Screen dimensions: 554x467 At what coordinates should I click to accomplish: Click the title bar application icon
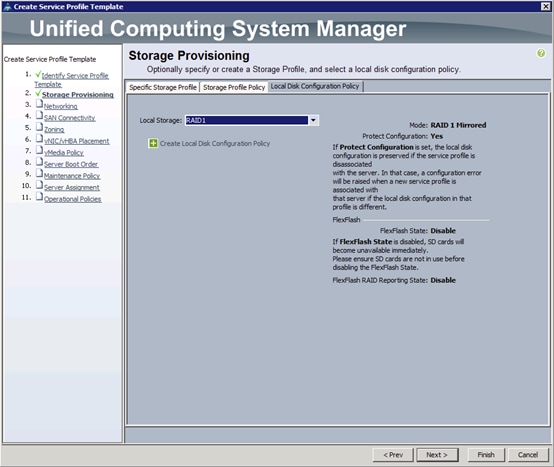[x=7, y=6]
